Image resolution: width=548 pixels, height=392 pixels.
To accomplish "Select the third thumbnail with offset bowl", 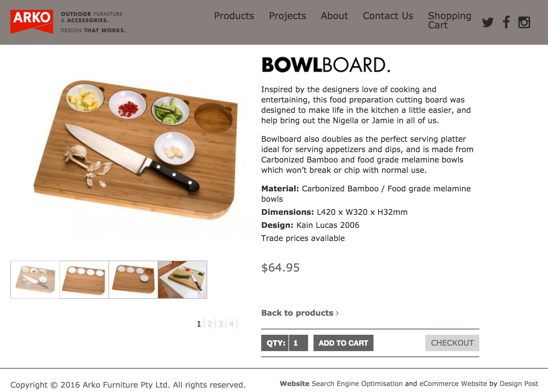I will tap(133, 280).
